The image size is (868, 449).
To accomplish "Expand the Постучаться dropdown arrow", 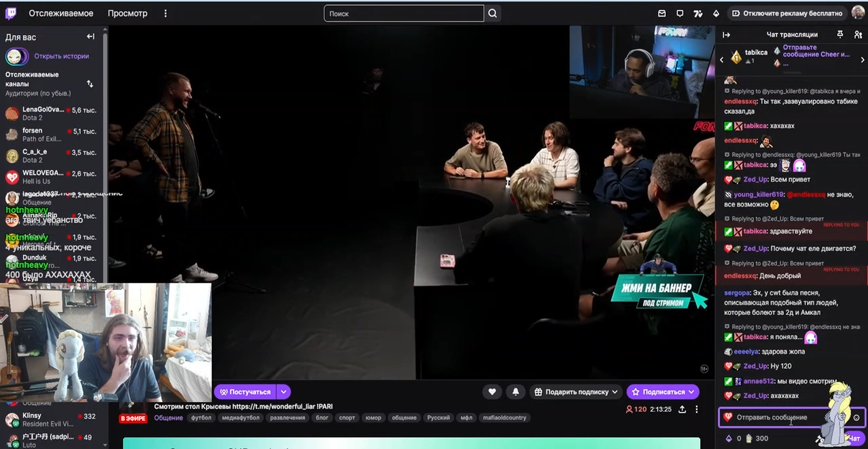I will 284,392.
